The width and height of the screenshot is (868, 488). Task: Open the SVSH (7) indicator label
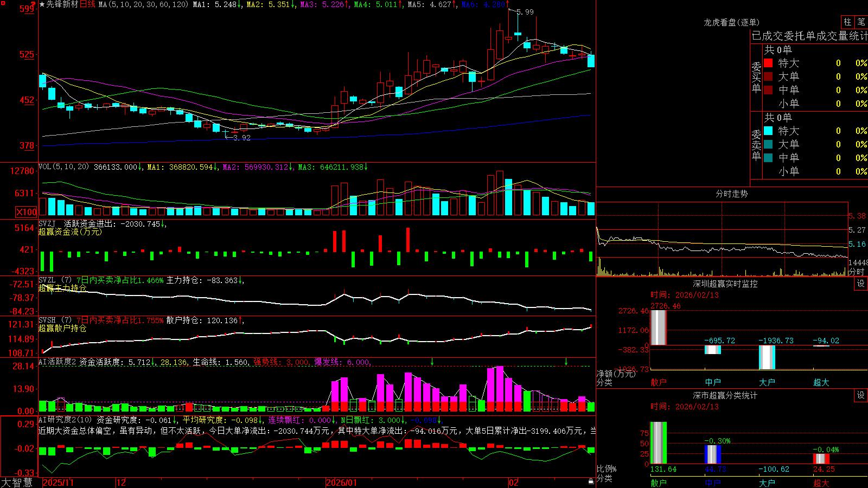[55, 320]
